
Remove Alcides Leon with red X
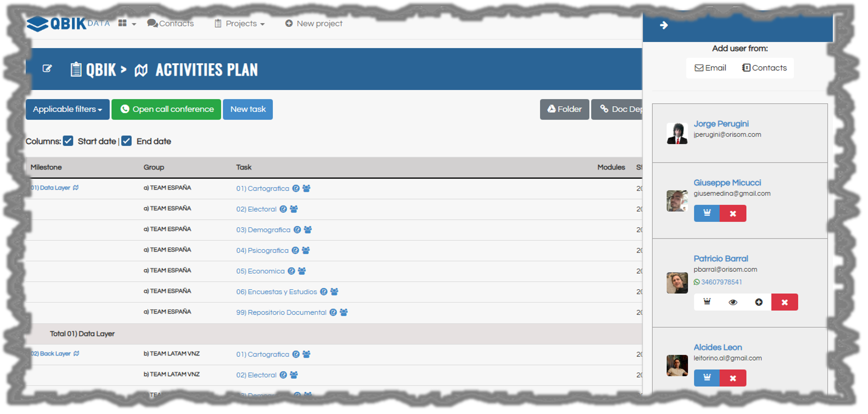733,378
